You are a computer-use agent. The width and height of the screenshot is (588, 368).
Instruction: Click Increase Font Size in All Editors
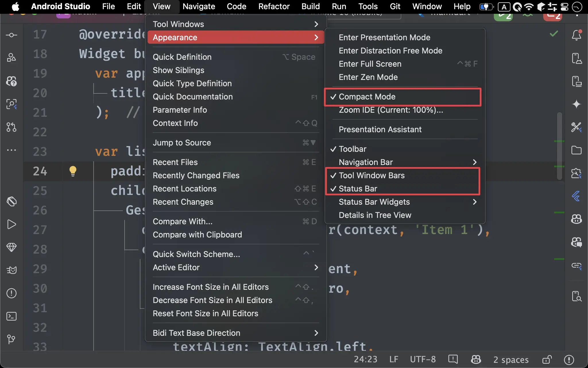point(236,287)
